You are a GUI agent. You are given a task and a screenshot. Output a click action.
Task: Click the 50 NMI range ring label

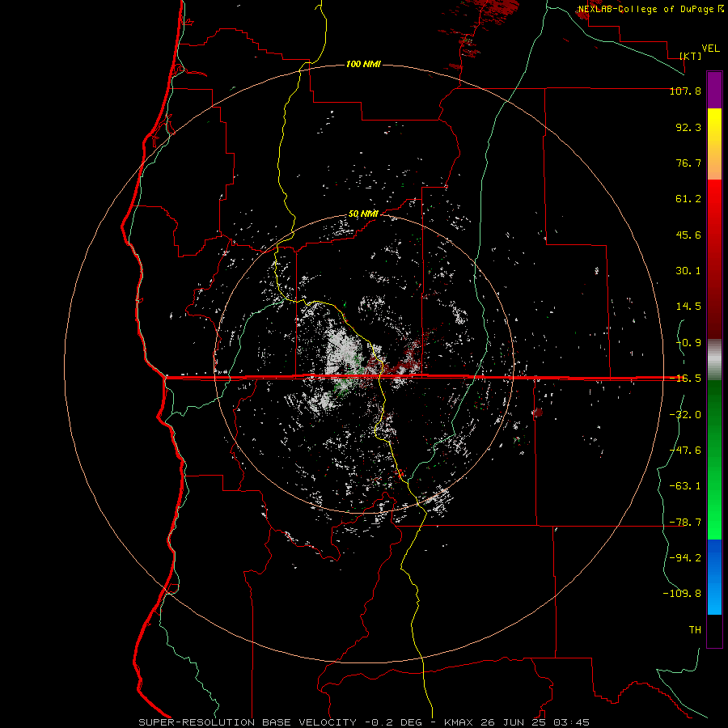pos(363,214)
